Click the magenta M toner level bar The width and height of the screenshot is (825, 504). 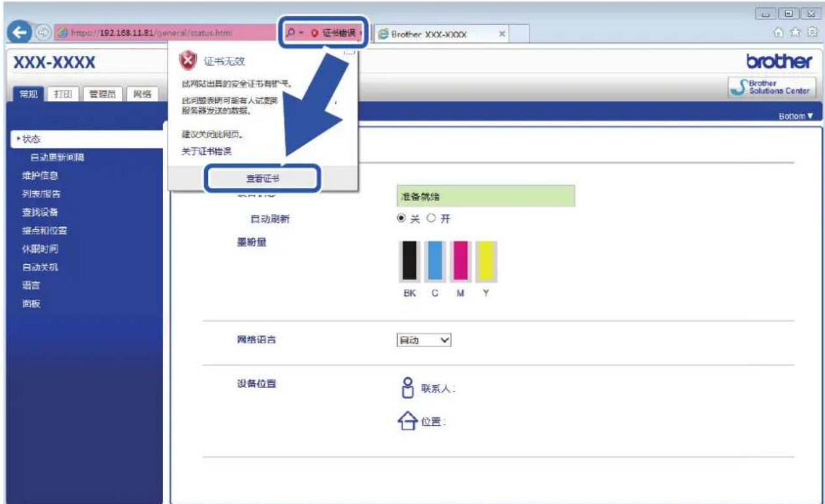pyautogui.click(x=460, y=261)
